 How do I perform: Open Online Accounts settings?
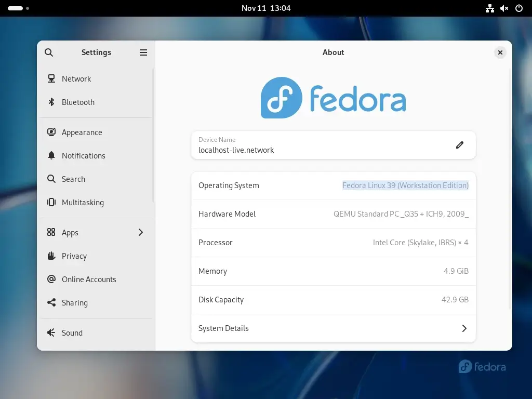[x=96, y=279]
